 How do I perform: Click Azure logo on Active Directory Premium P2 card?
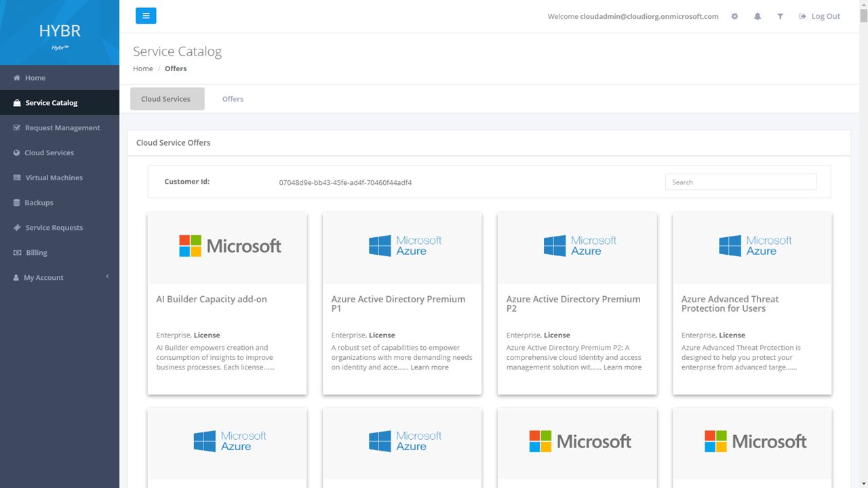[x=580, y=246]
